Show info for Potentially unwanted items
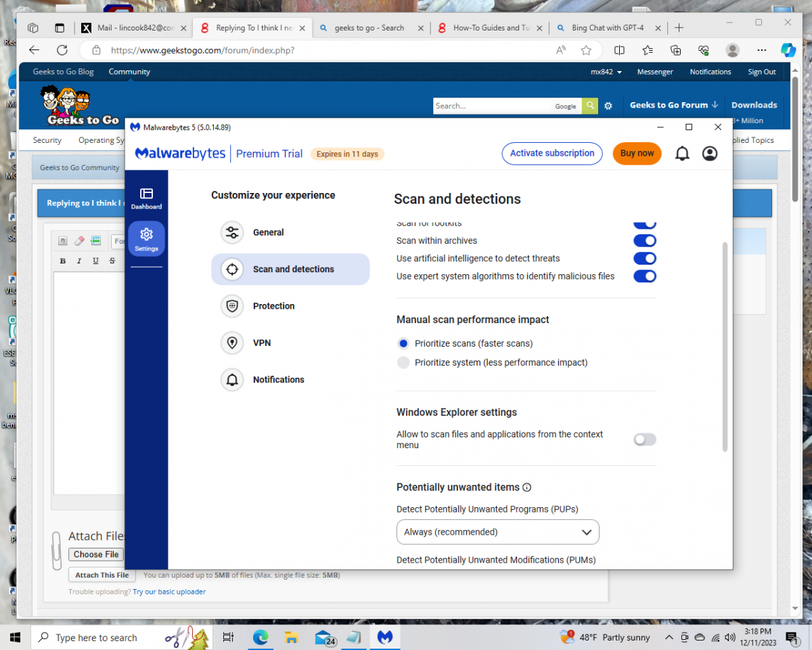Image resolution: width=812 pixels, height=650 pixels. tap(527, 487)
